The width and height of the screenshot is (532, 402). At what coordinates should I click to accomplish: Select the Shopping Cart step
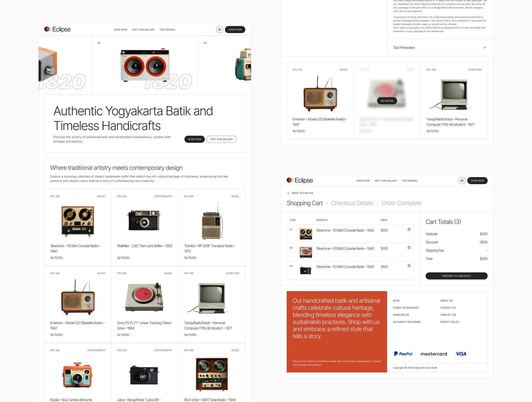(x=304, y=203)
